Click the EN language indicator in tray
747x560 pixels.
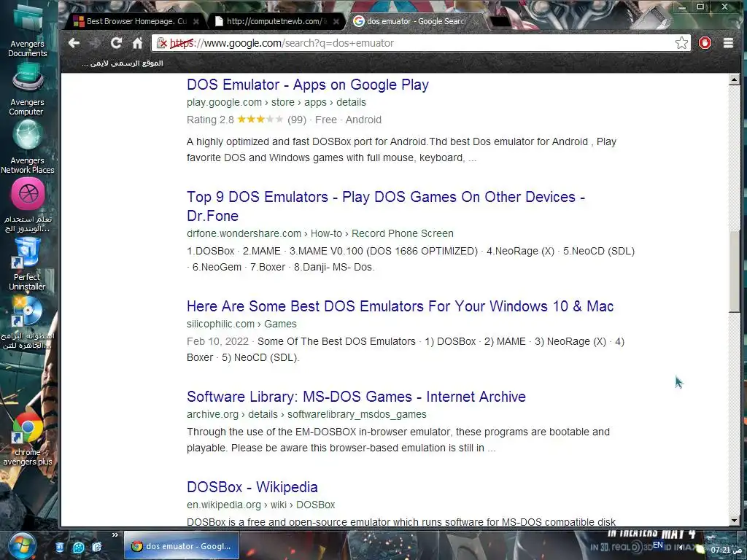tap(658, 545)
